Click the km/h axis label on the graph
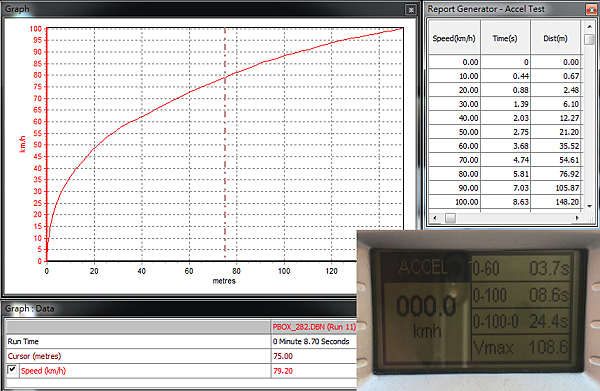The image size is (600, 391). 22,144
